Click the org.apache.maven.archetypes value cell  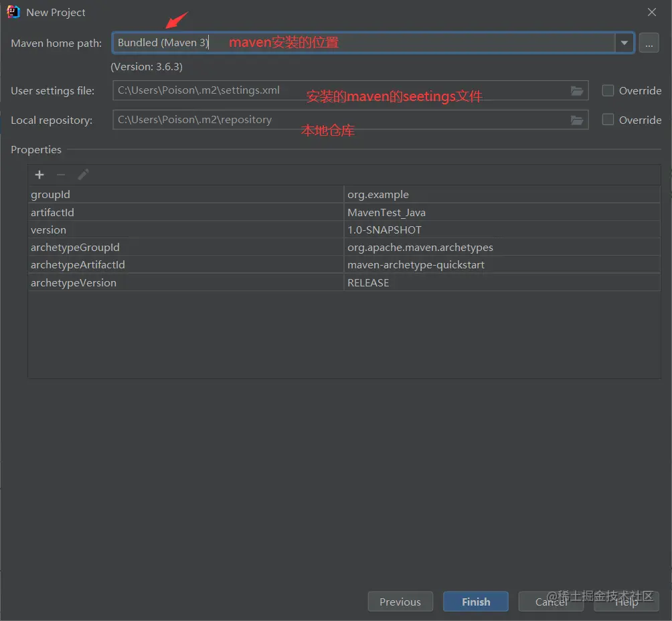point(502,248)
